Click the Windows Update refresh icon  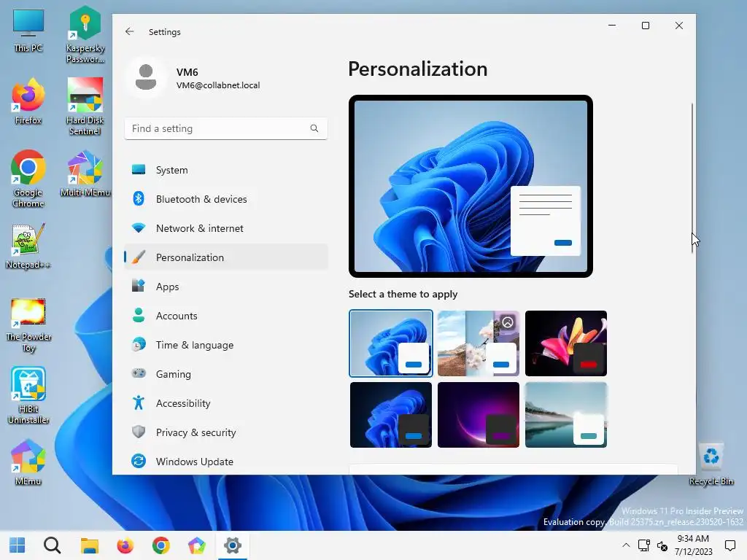(139, 461)
